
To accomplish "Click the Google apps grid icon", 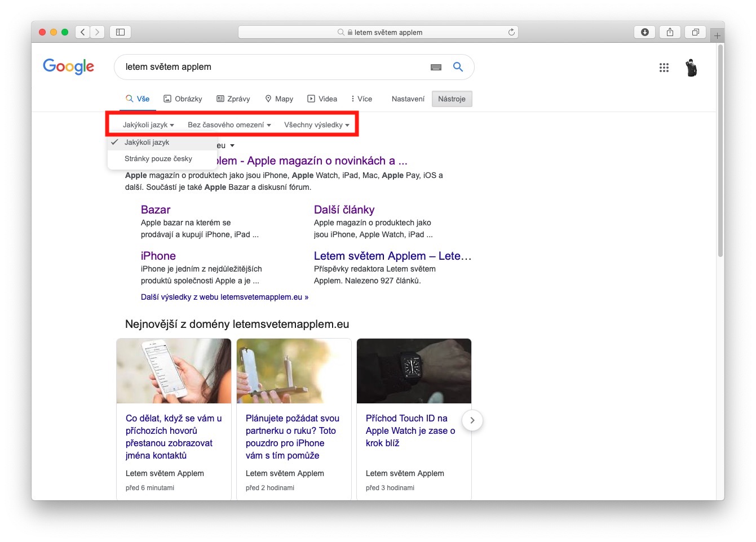I will 664,68.
